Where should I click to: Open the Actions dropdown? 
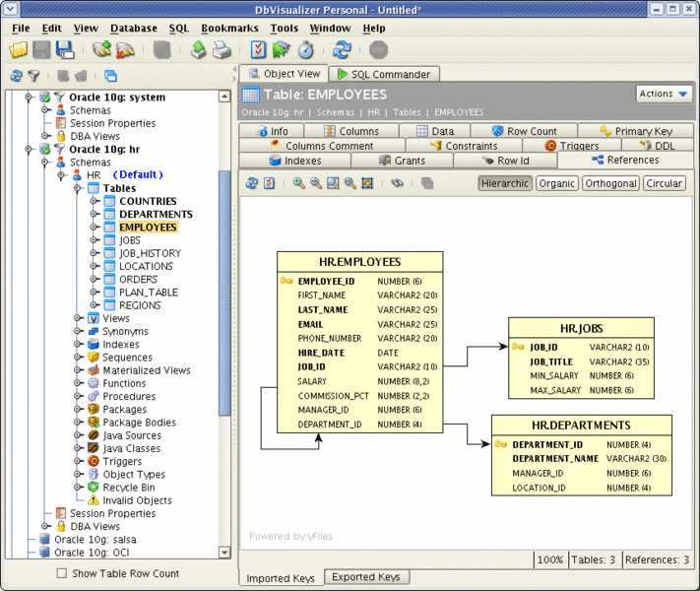pos(665,95)
